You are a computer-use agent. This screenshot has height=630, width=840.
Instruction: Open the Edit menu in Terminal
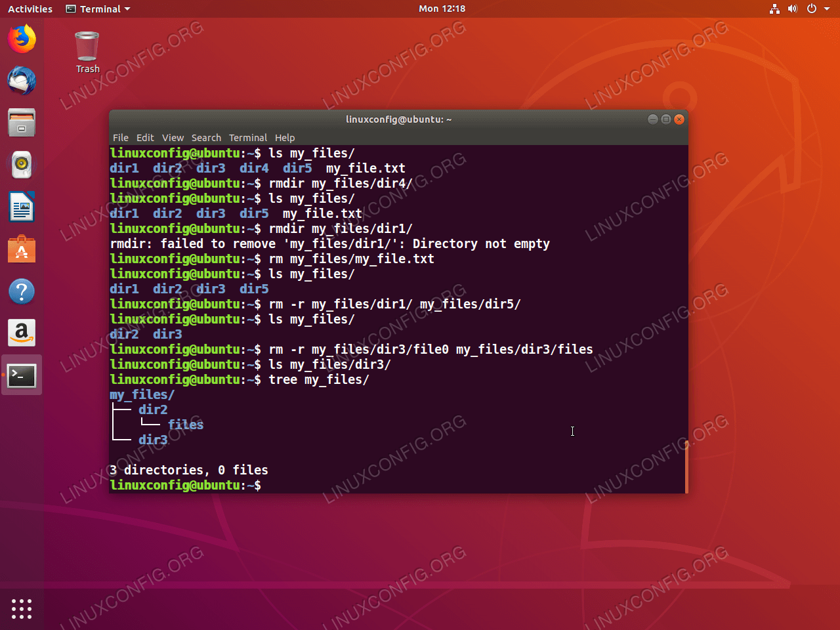coord(145,138)
